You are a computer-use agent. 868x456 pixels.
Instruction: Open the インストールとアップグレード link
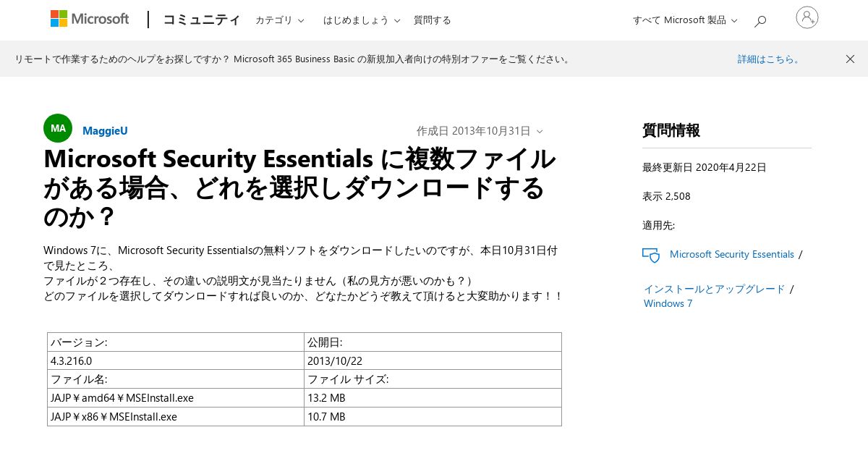(715, 289)
